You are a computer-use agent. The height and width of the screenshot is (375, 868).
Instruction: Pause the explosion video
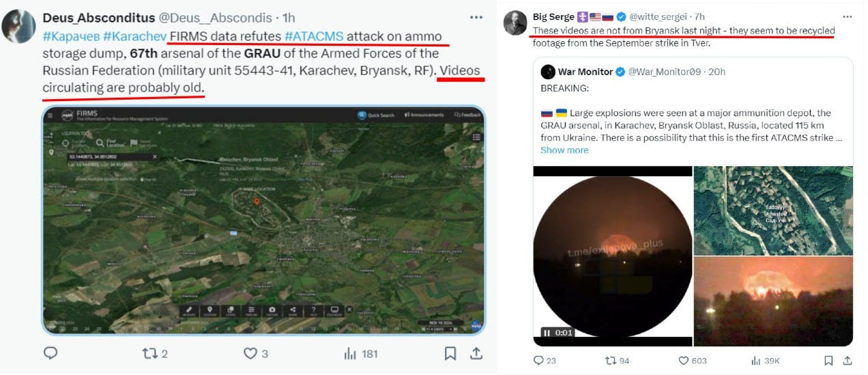(547, 333)
